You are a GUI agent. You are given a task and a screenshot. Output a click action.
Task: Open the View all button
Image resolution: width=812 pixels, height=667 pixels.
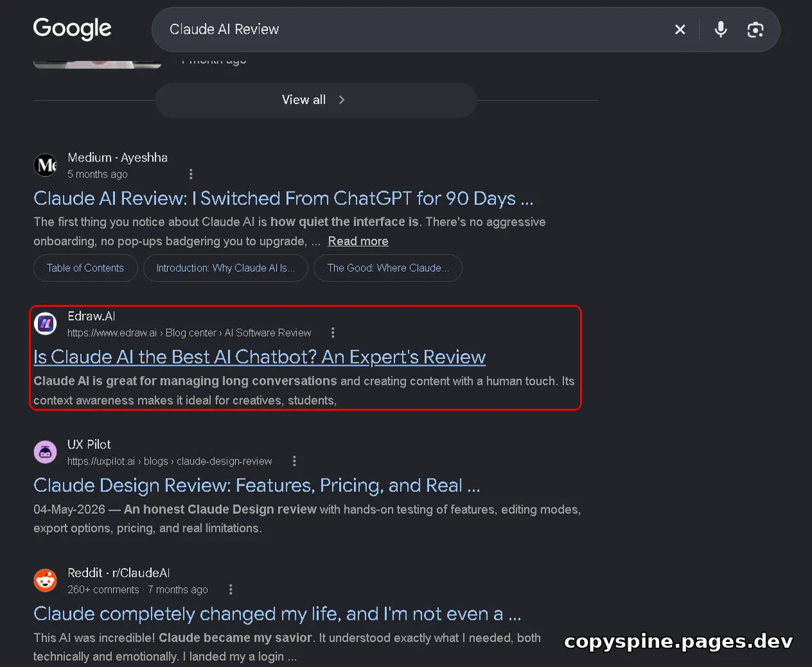point(316,100)
